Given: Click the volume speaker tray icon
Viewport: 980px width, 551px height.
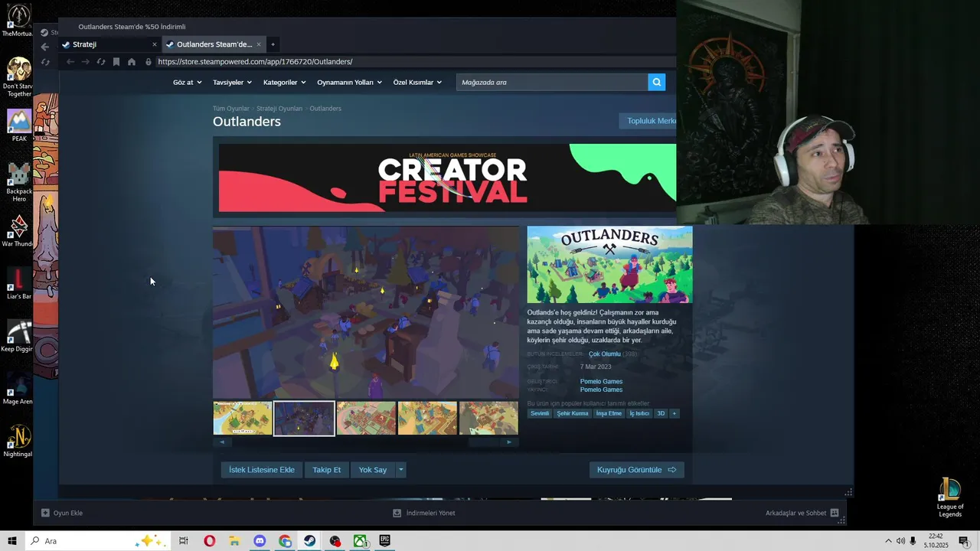Looking at the screenshot, I should point(900,541).
